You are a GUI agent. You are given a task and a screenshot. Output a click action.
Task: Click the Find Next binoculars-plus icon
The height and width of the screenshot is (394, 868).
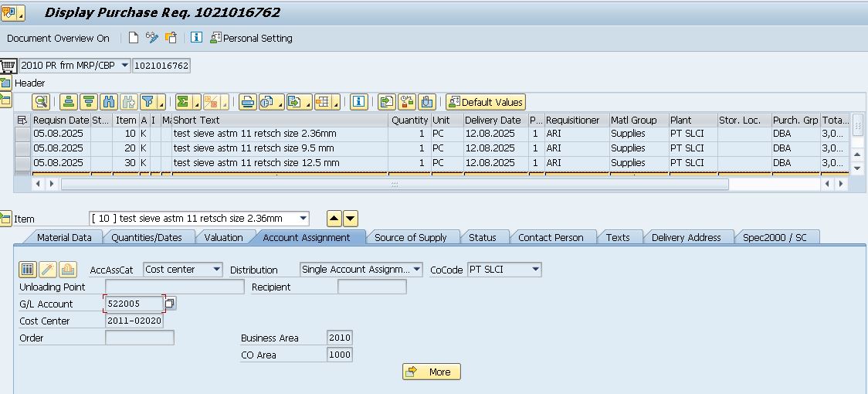point(128,102)
